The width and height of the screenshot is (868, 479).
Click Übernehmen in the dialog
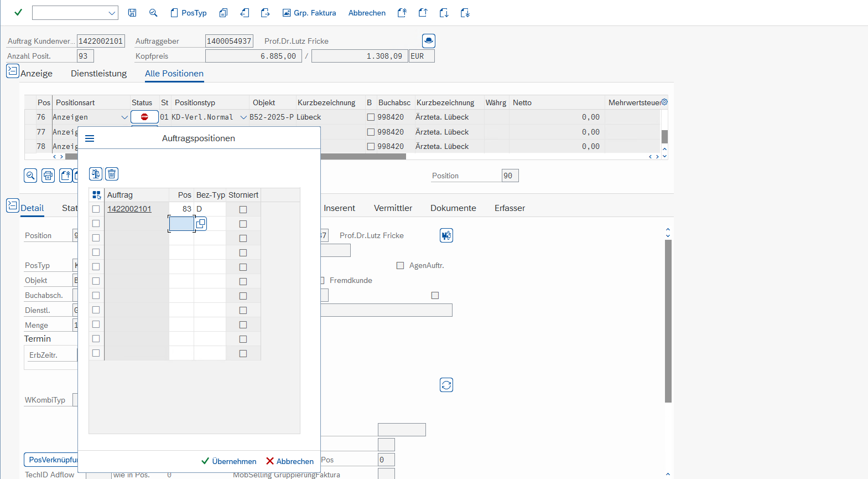click(228, 461)
